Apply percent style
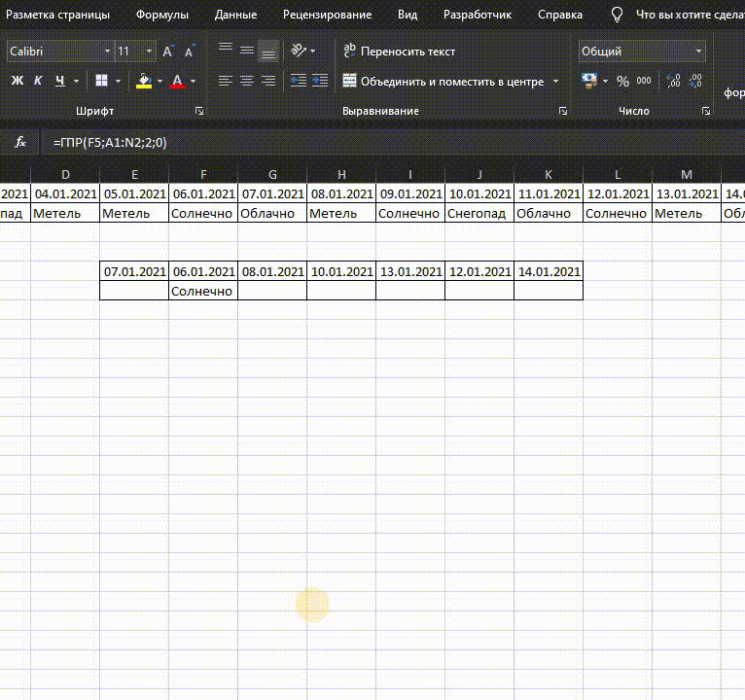Viewport: 745px width, 700px height. point(622,82)
